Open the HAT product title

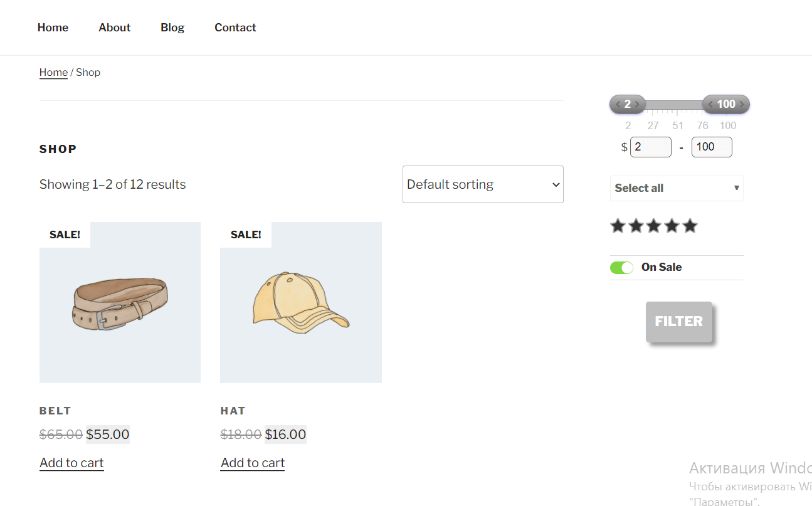[x=233, y=411]
